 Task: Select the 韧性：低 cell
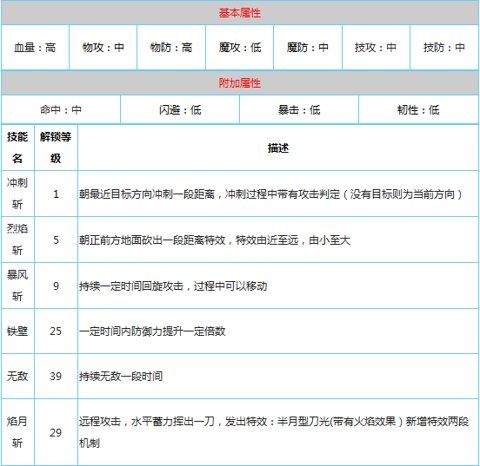tap(418, 110)
